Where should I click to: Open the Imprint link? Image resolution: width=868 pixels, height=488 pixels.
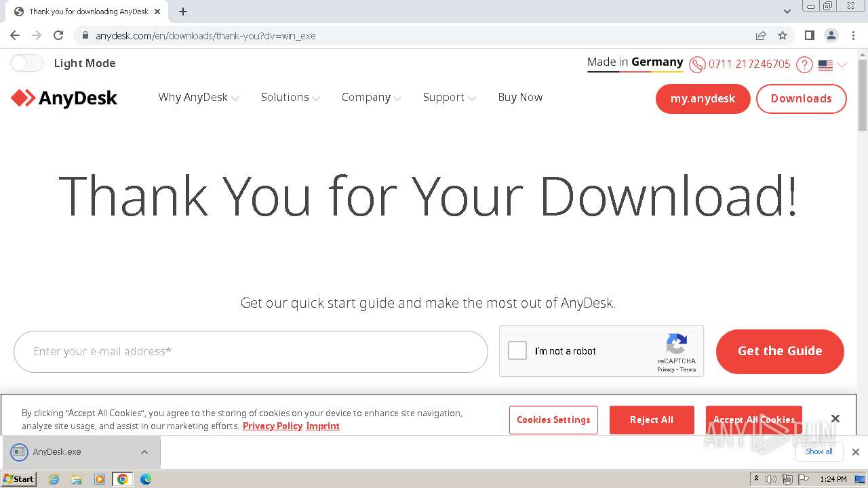click(x=323, y=426)
